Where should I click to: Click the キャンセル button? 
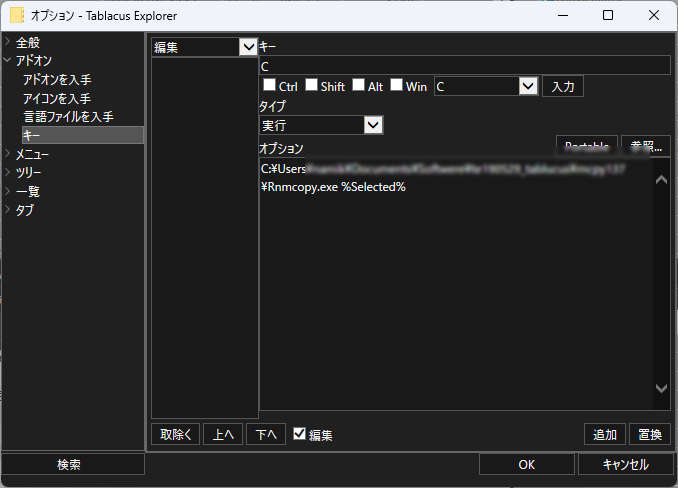[x=626, y=464]
